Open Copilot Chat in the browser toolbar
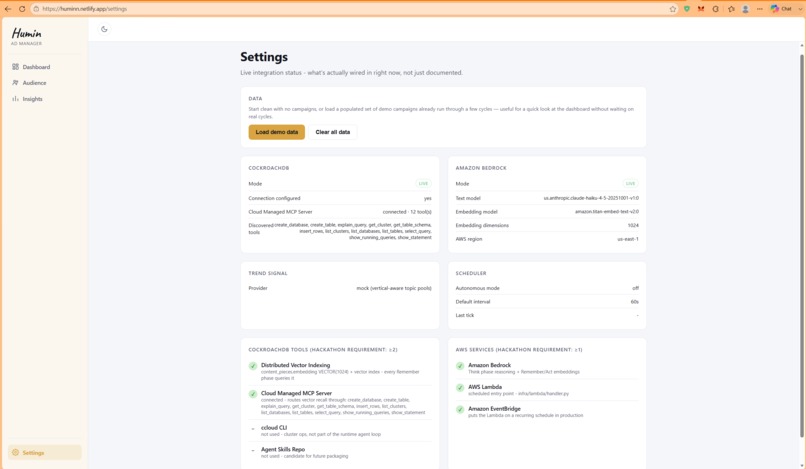This screenshot has width=806, height=469. tap(781, 9)
